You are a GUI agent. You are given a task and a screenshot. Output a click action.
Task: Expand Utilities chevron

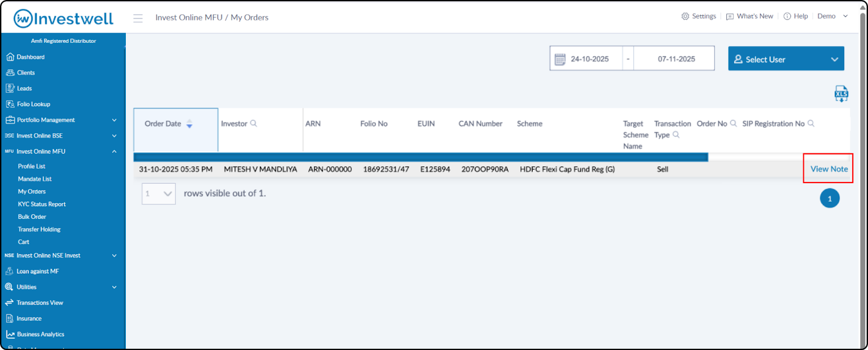coord(114,287)
